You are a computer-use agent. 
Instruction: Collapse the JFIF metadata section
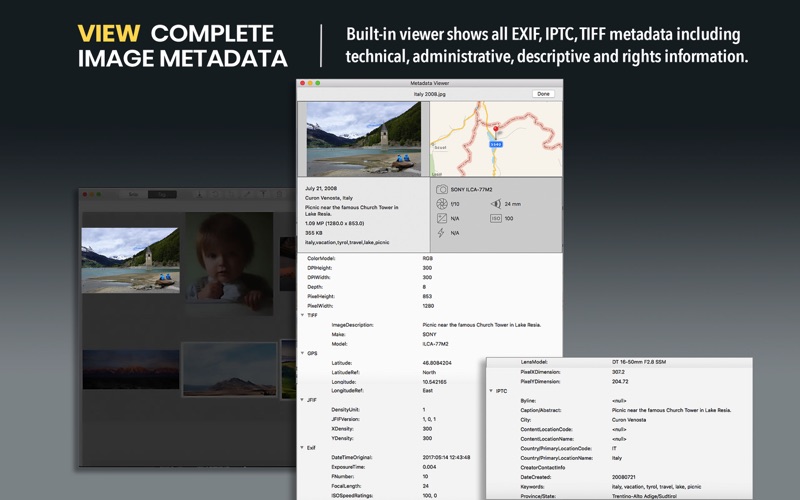click(x=303, y=400)
